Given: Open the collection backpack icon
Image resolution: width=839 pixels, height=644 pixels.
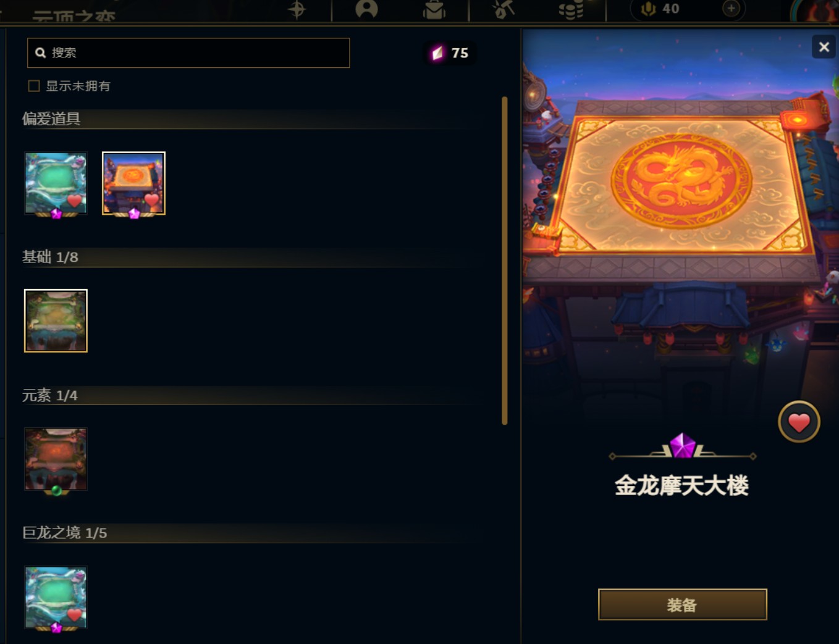Looking at the screenshot, I should point(434,9).
